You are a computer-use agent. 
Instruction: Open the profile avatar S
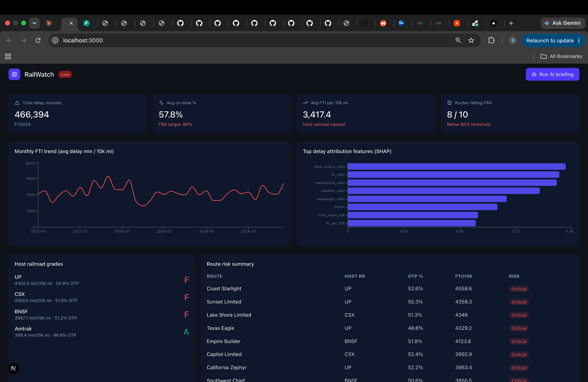pyautogui.click(x=513, y=40)
